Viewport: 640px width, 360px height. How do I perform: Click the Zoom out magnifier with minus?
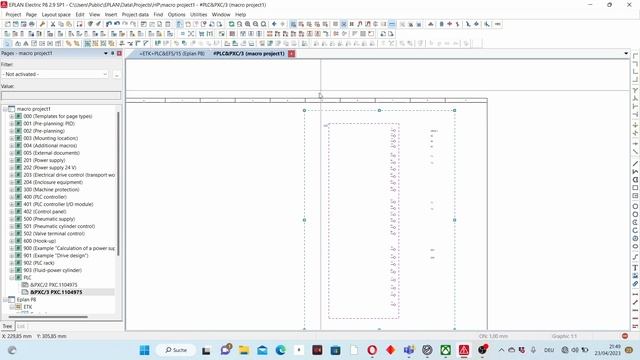click(256, 24)
